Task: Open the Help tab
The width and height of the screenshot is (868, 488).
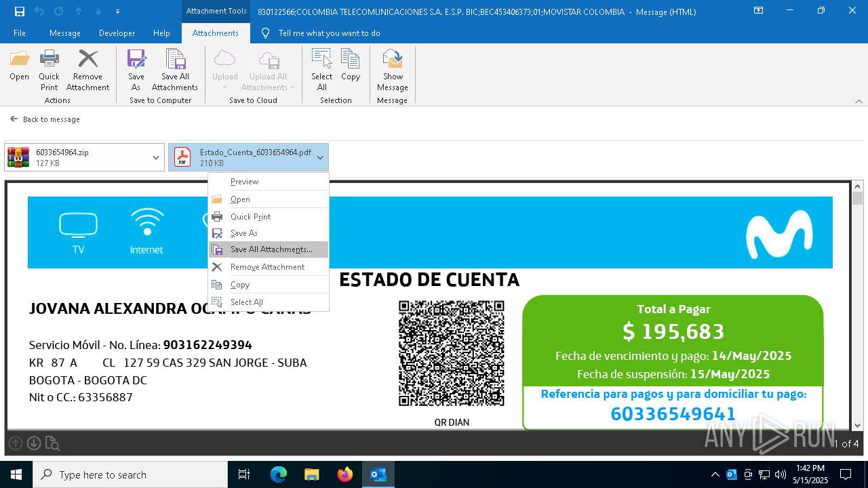Action: click(x=161, y=33)
